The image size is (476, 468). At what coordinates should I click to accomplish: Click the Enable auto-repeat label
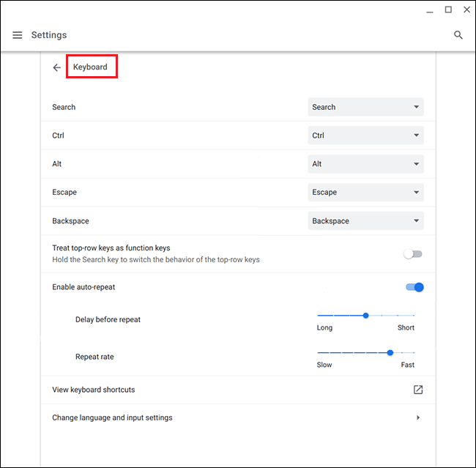coord(83,287)
